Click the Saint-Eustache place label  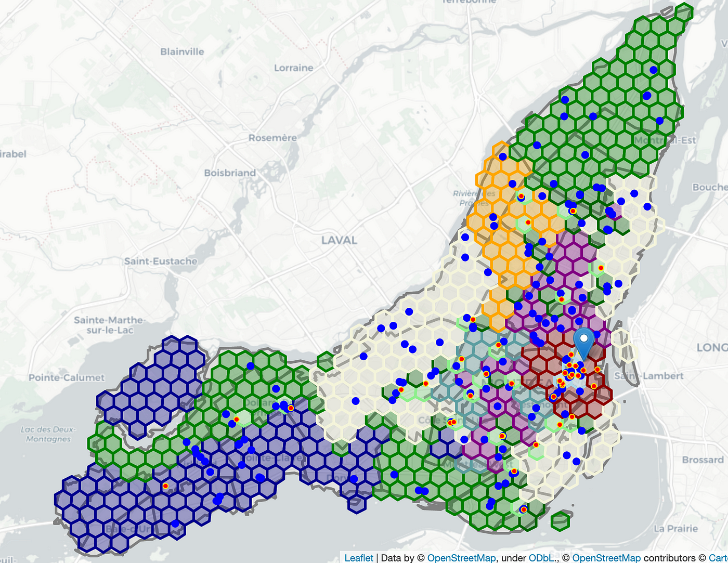(161, 261)
